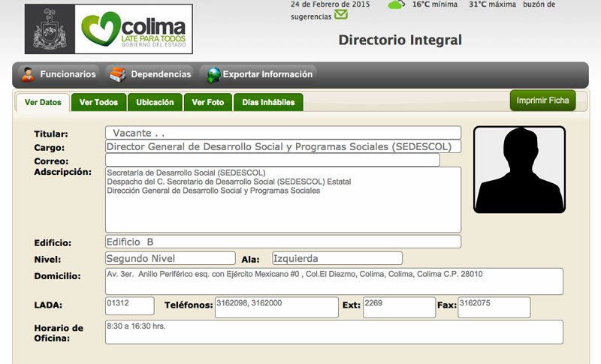
Task: Click the Horario de Oficina field
Action: click(x=334, y=332)
